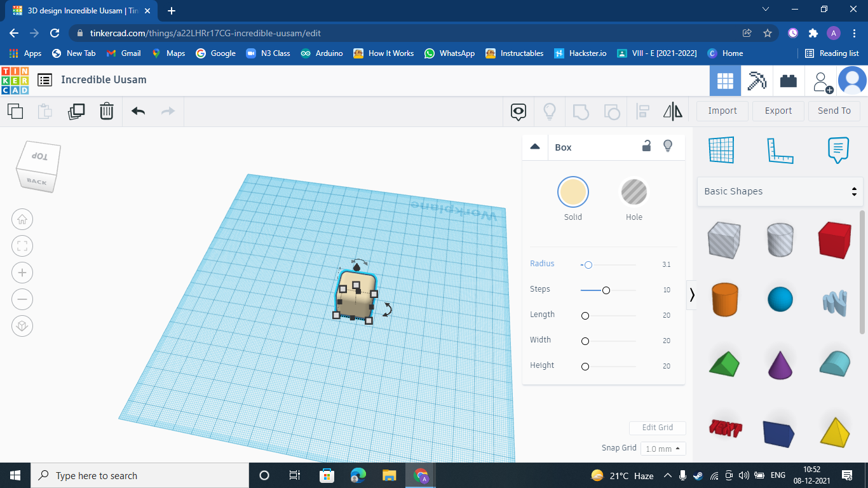Open the Instructables bookmark
Screen dimensions: 868x488
[x=514, y=53]
